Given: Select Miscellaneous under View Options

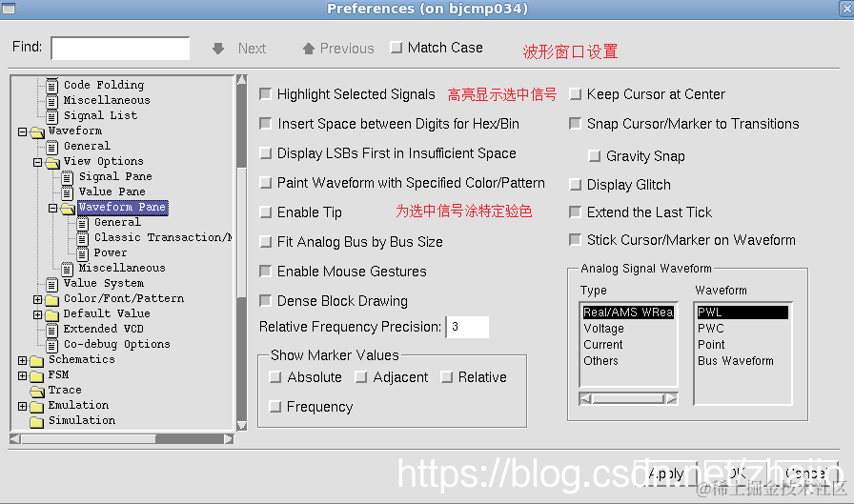Looking at the screenshot, I should click(x=121, y=268).
